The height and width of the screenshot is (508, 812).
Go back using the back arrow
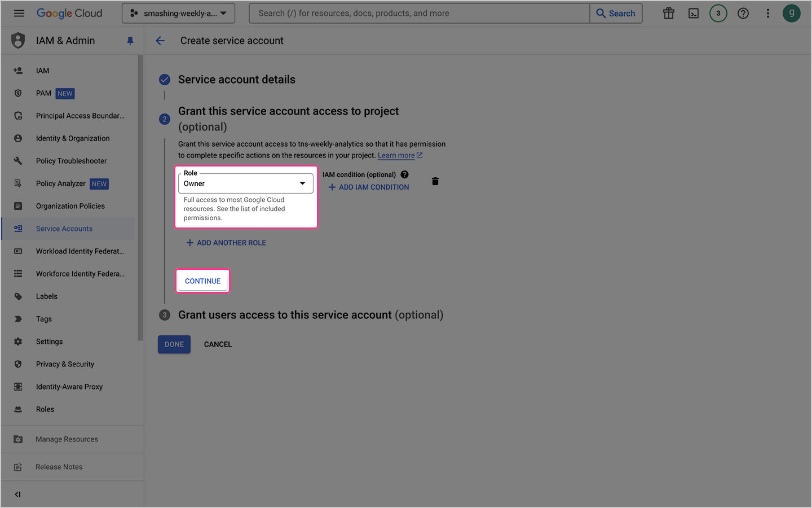160,40
